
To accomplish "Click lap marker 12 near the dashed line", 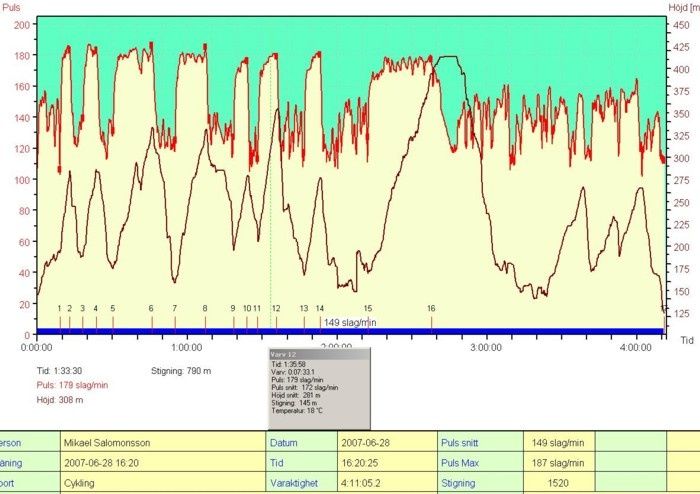I will (x=276, y=309).
